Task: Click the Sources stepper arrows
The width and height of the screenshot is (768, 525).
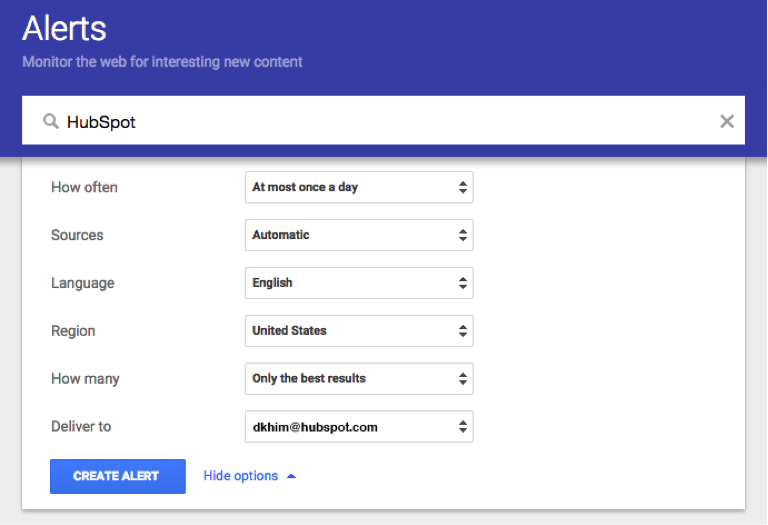Action: (462, 235)
